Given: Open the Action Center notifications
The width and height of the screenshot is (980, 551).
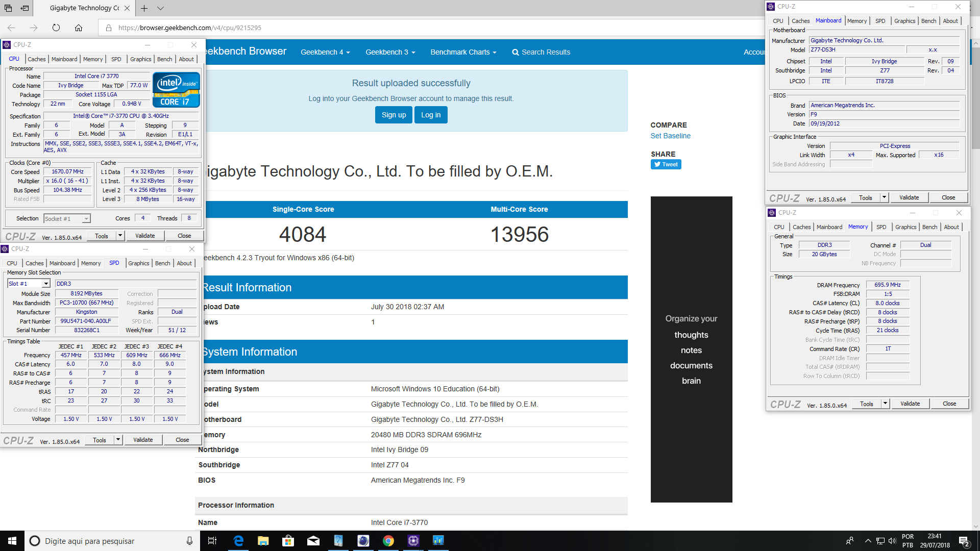Looking at the screenshot, I should tap(964, 541).
